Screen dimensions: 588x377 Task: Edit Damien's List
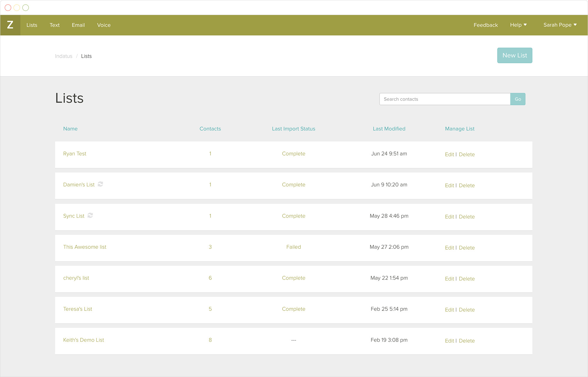point(450,186)
